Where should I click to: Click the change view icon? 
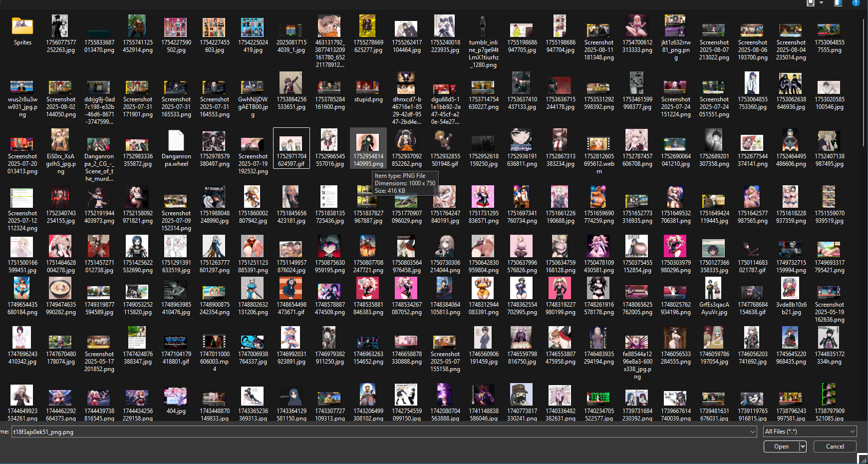click(811, 2)
